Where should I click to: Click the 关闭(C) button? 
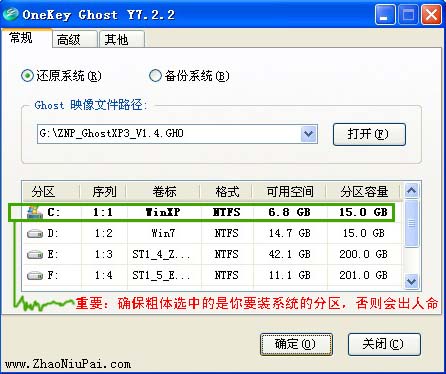tap(384, 344)
